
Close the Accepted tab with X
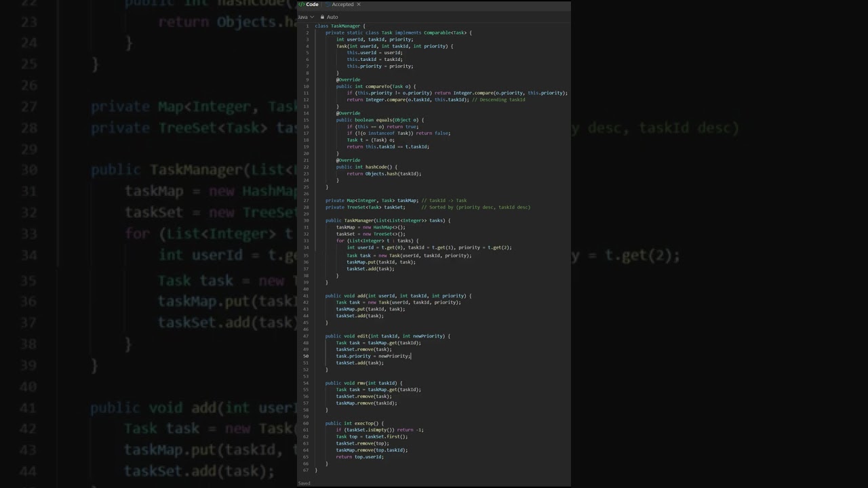(359, 5)
